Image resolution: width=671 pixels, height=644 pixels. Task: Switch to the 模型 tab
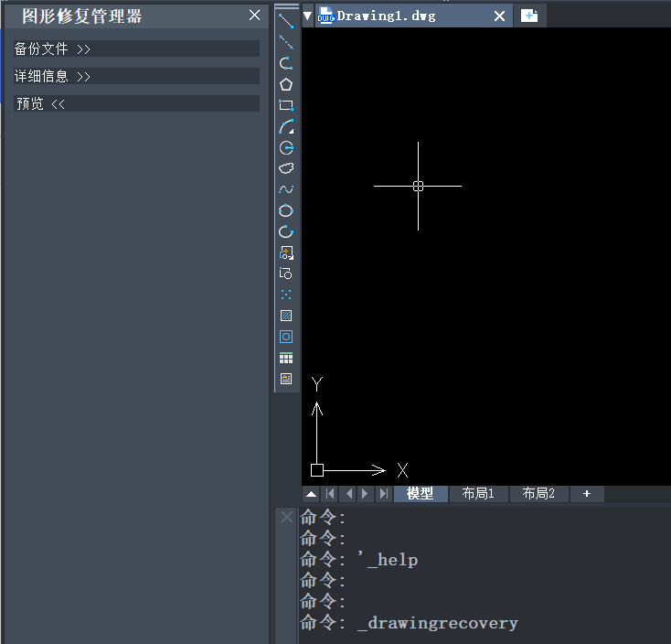421,494
